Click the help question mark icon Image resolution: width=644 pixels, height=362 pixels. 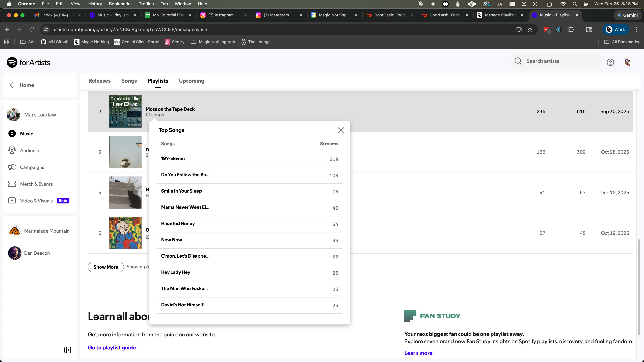point(610,62)
